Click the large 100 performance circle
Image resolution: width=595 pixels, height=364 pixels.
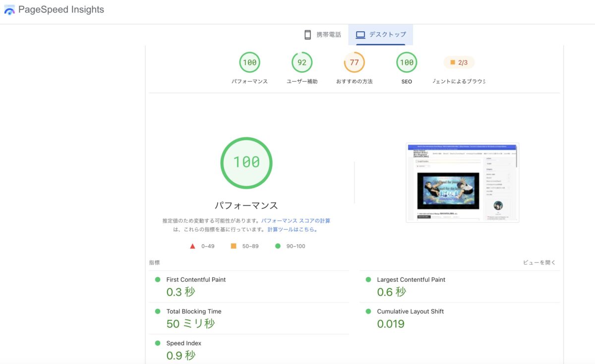click(246, 163)
